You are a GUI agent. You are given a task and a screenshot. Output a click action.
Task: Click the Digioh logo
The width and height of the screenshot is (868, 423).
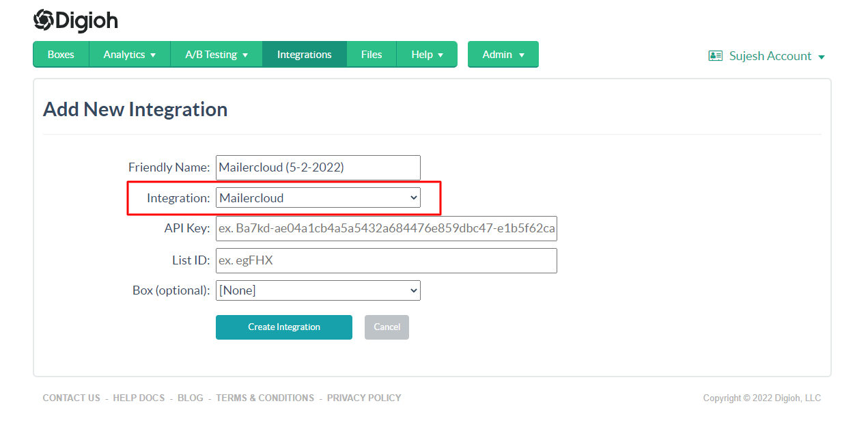tap(76, 21)
